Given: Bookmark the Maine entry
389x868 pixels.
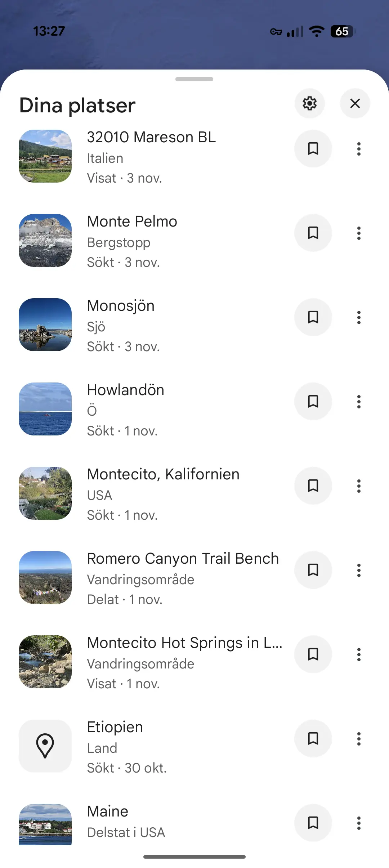Looking at the screenshot, I should (x=313, y=823).
